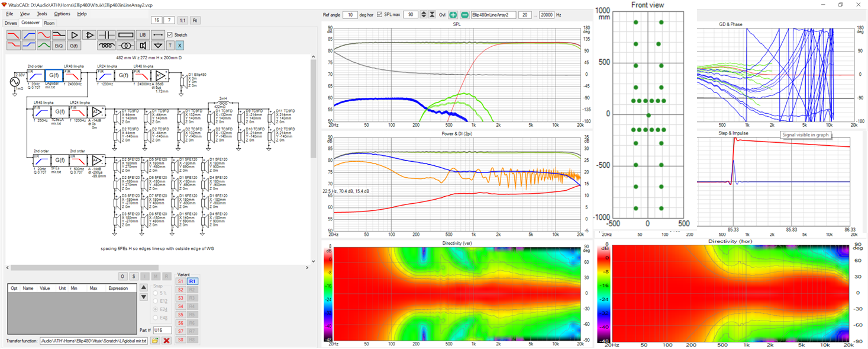This screenshot has height=349, width=868.
Task: Select variant S8 button
Action: (180, 340)
